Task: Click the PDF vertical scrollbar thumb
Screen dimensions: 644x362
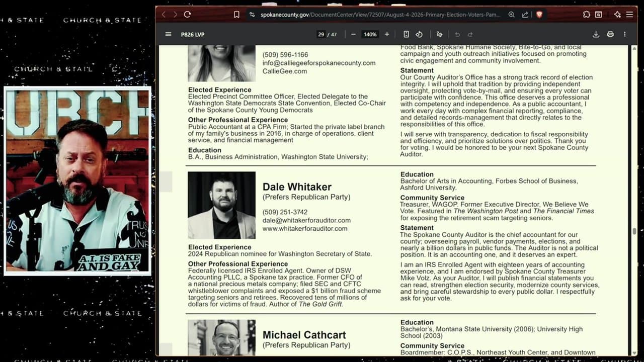Action: (634, 231)
